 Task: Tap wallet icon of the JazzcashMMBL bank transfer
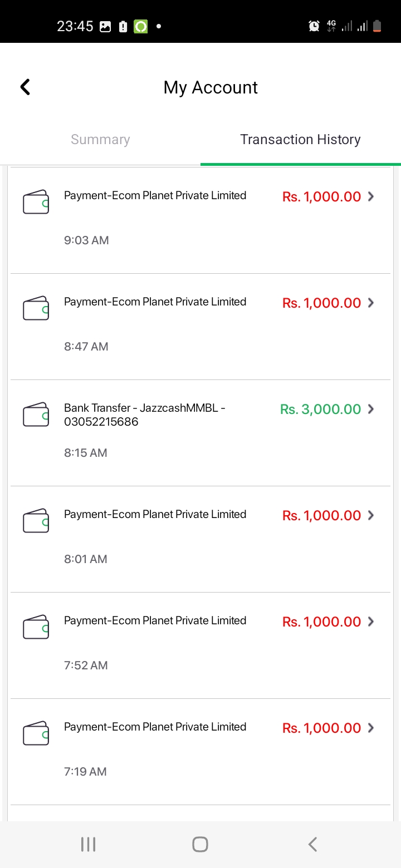coord(36,415)
